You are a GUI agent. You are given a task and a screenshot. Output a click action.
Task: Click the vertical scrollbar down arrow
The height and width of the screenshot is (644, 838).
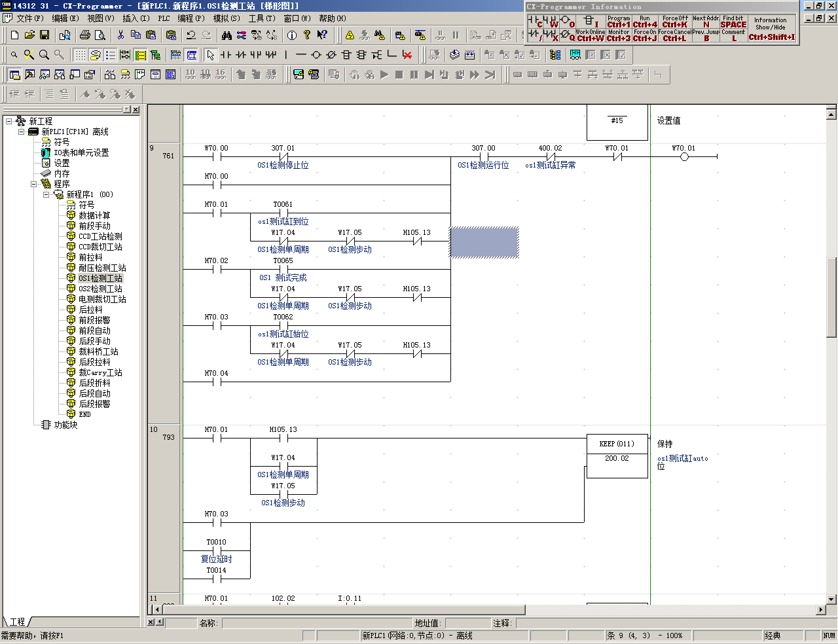[x=831, y=599]
